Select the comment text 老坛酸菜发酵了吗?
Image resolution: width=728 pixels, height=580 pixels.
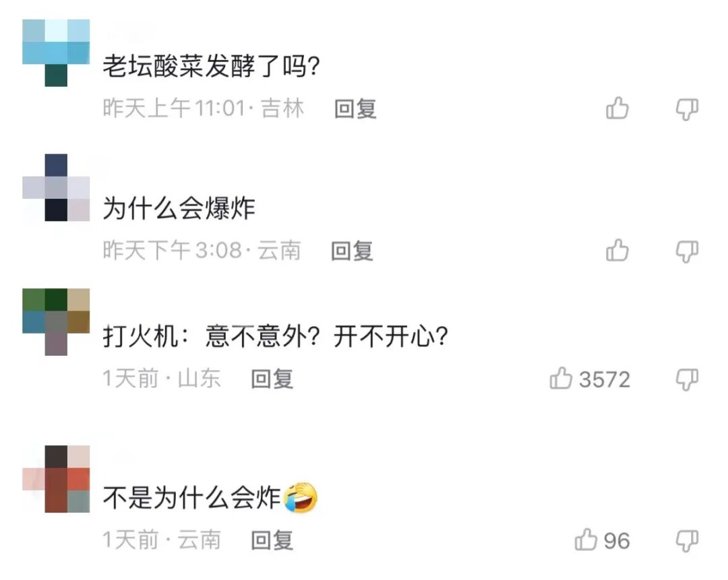211,66
